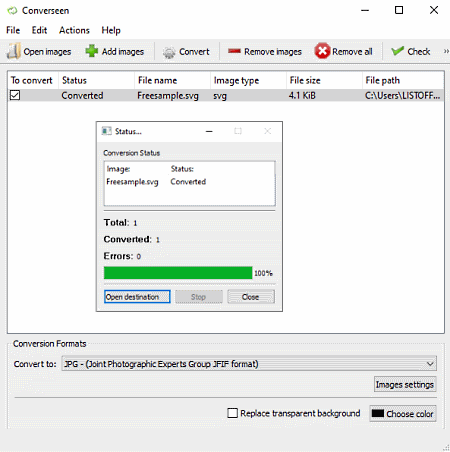Screen dimensions: 450x452
Task: Click the Converseen app logo icon
Action: point(12,11)
